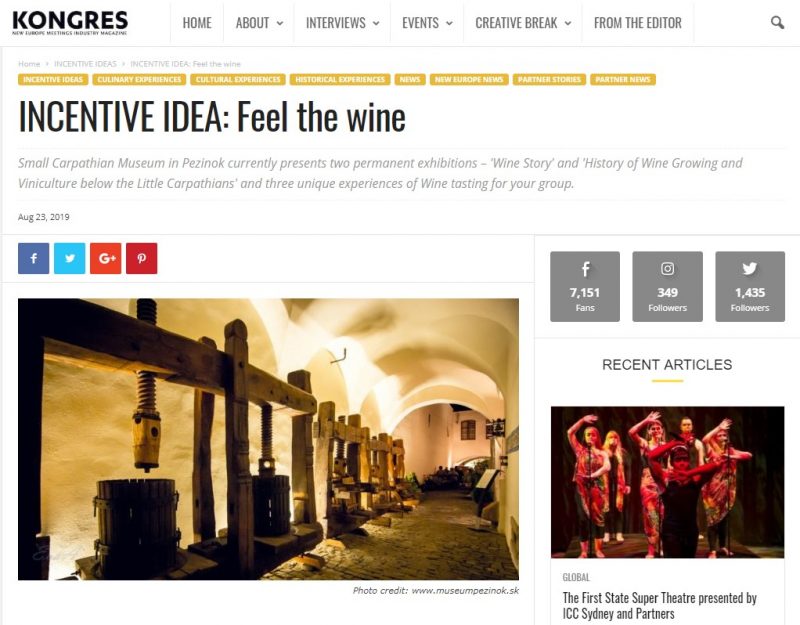The height and width of the screenshot is (625, 800).
Task: Open Twitter followers counter box
Action: click(750, 286)
